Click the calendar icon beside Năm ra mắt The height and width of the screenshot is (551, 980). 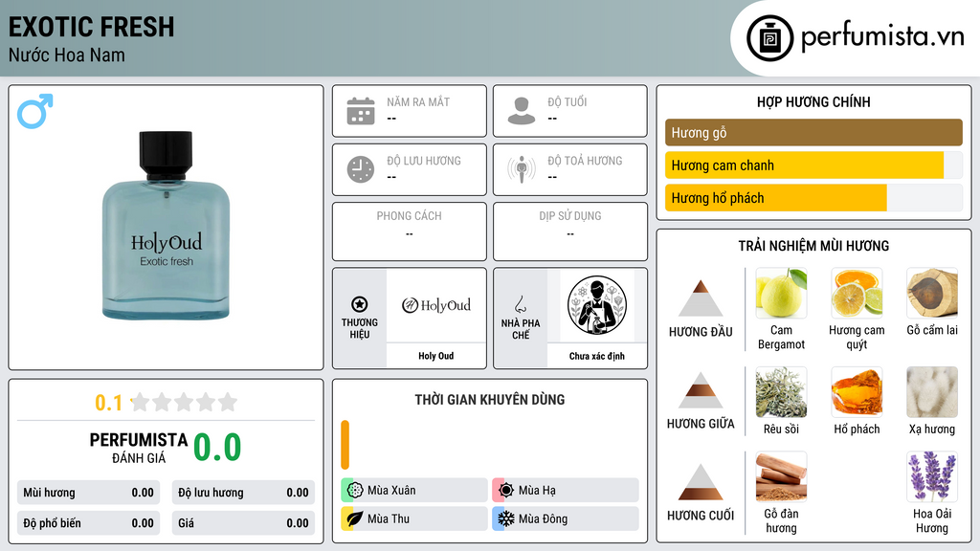tap(361, 111)
